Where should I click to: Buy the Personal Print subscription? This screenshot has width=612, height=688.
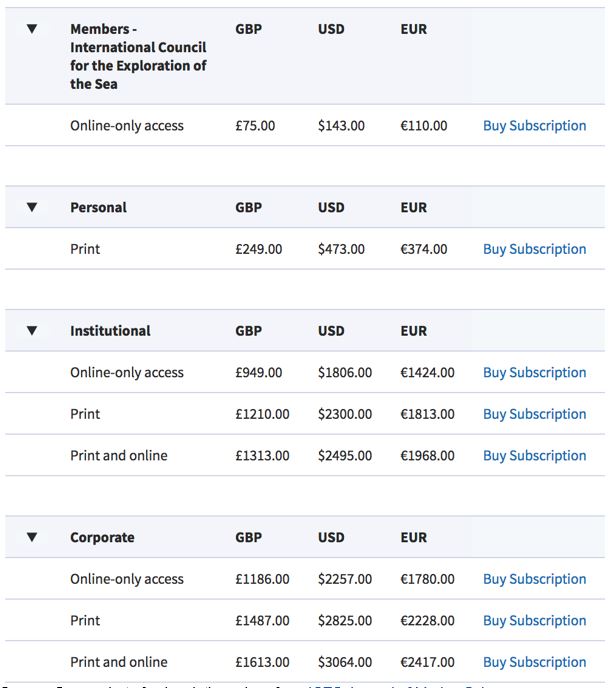click(x=534, y=249)
